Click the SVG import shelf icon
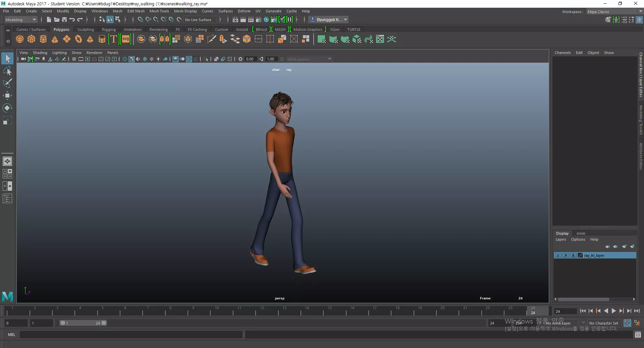 126,39
